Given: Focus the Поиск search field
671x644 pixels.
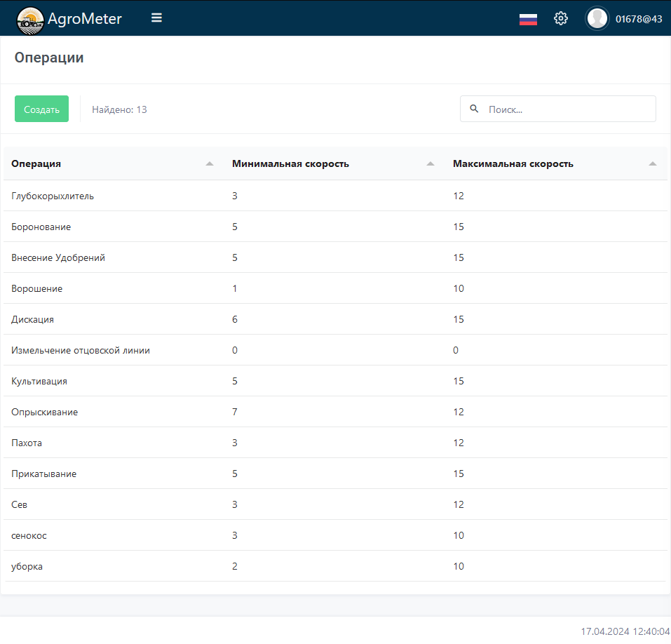Looking at the screenshot, I should point(568,109).
